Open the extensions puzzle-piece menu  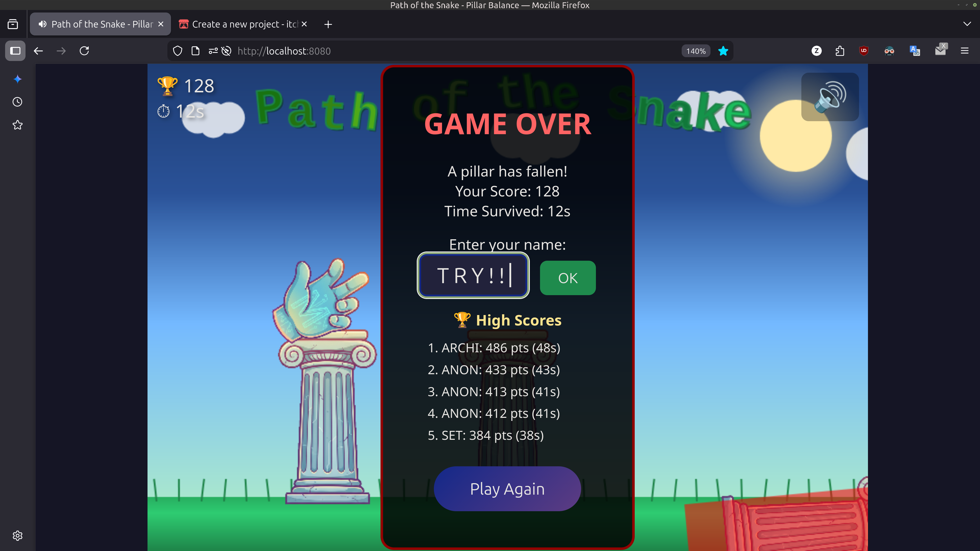click(840, 51)
